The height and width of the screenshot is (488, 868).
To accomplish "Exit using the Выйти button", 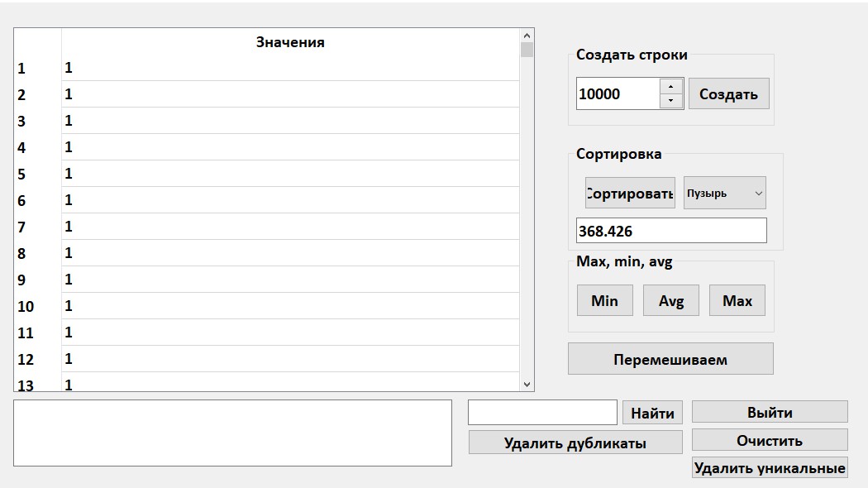I will [770, 413].
